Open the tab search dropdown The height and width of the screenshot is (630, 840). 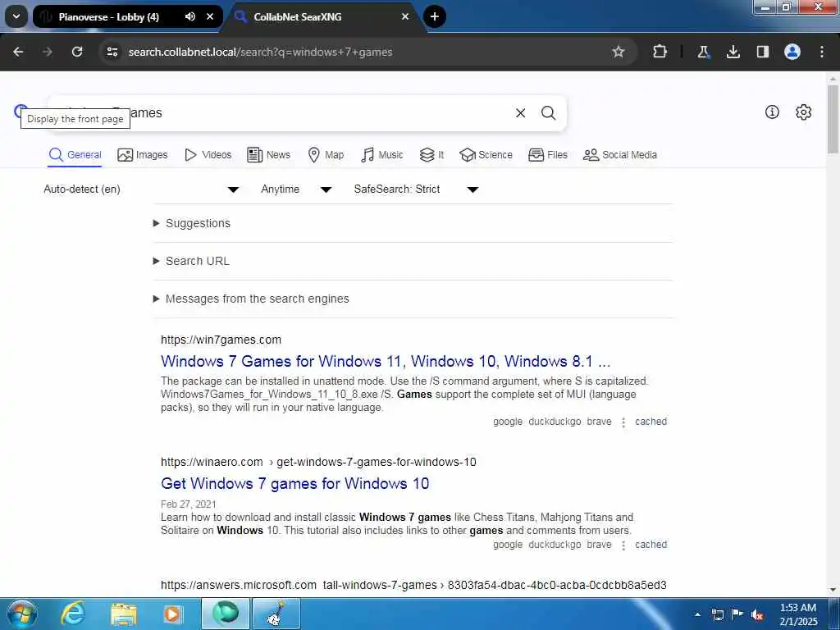coord(16,16)
